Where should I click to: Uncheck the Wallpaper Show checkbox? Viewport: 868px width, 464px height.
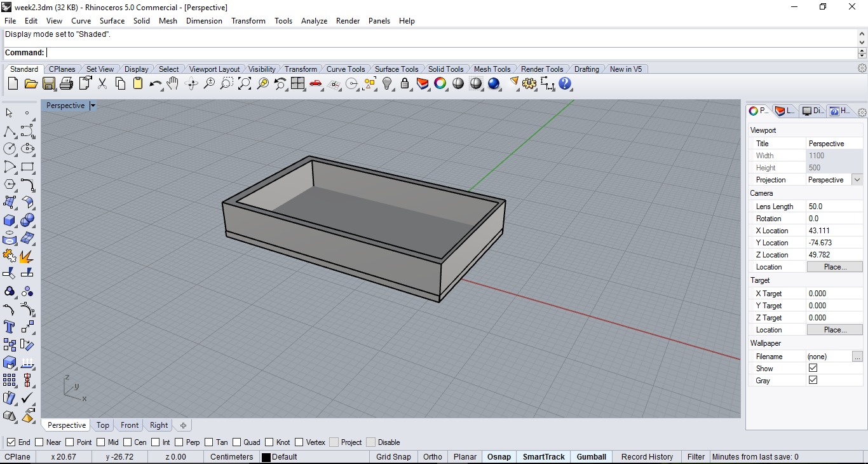(x=813, y=368)
